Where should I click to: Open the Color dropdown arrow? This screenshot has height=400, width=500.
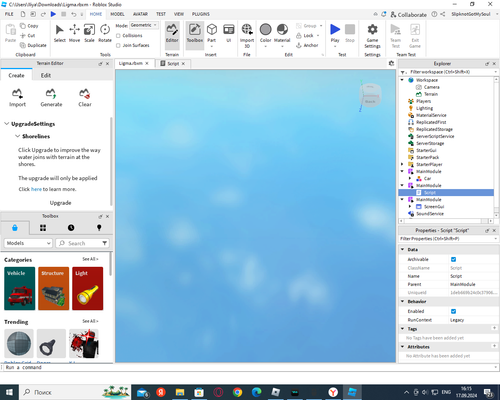pyautogui.click(x=266, y=46)
